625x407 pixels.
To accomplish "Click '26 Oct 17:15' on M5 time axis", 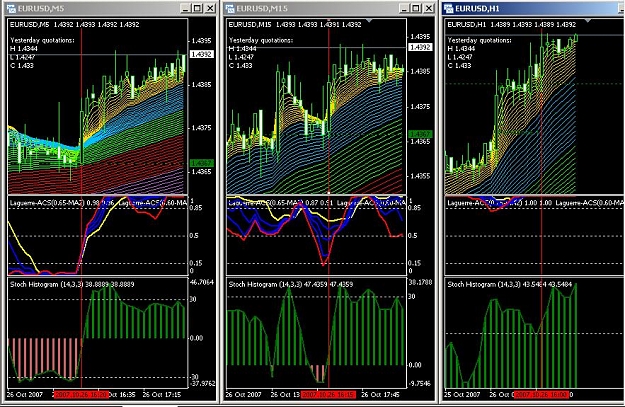I will [x=161, y=395].
